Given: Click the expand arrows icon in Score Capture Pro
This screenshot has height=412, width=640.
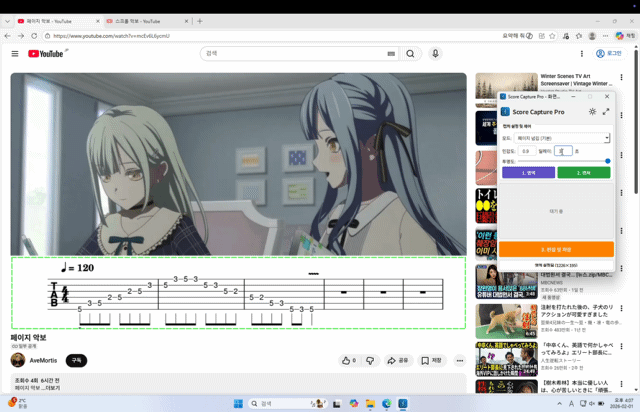Looking at the screenshot, I should (605, 112).
